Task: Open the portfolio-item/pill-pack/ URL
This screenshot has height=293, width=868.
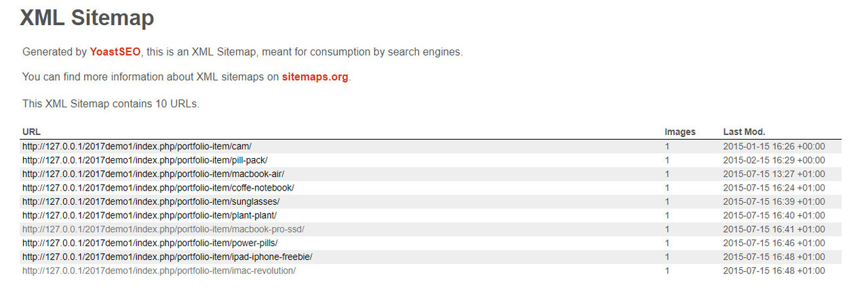Action: (x=145, y=160)
